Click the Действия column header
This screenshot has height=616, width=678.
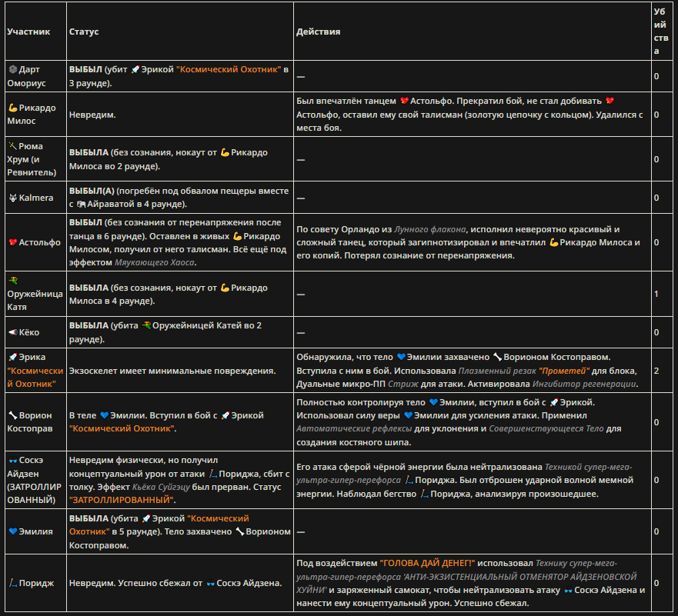pyautogui.click(x=319, y=32)
